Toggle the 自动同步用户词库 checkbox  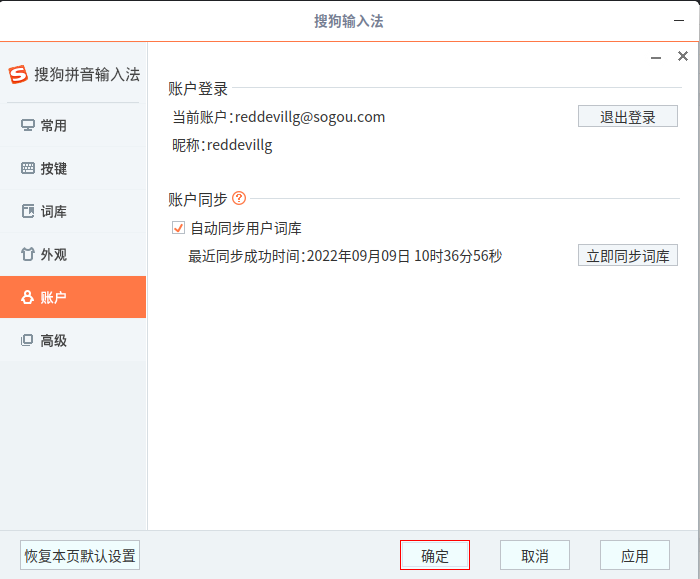pos(179,228)
